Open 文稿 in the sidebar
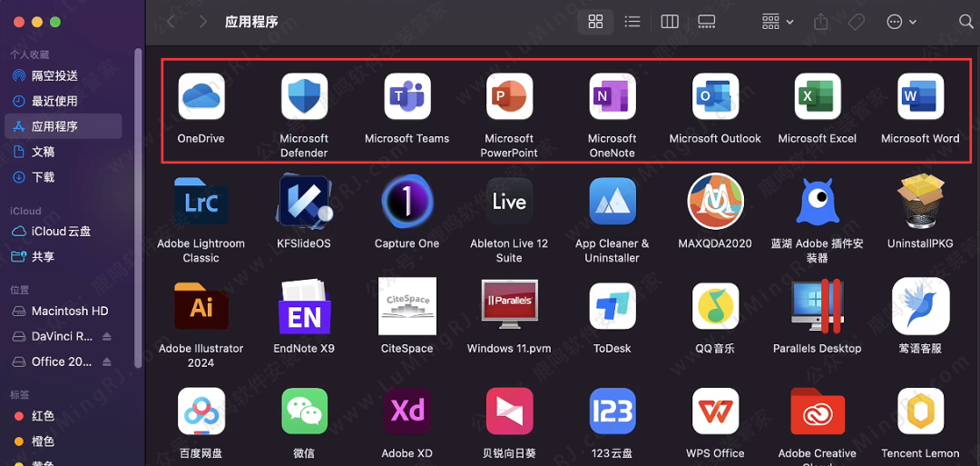This screenshot has height=466, width=980. click(64, 152)
